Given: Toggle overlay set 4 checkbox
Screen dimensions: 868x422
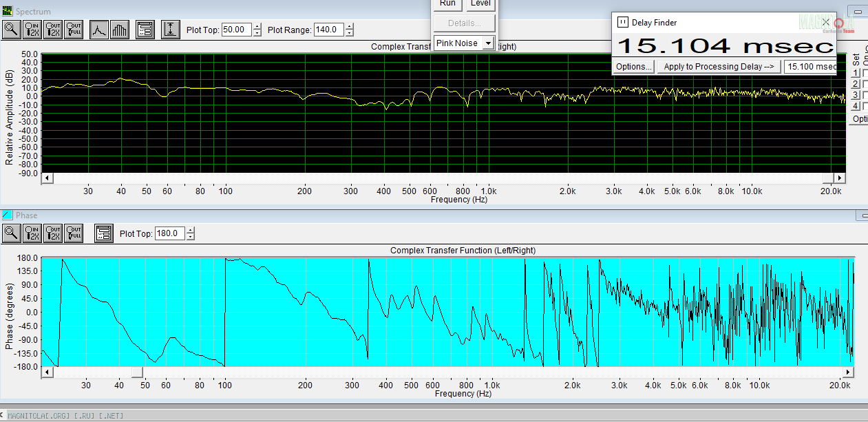Looking at the screenshot, I should point(867,106).
